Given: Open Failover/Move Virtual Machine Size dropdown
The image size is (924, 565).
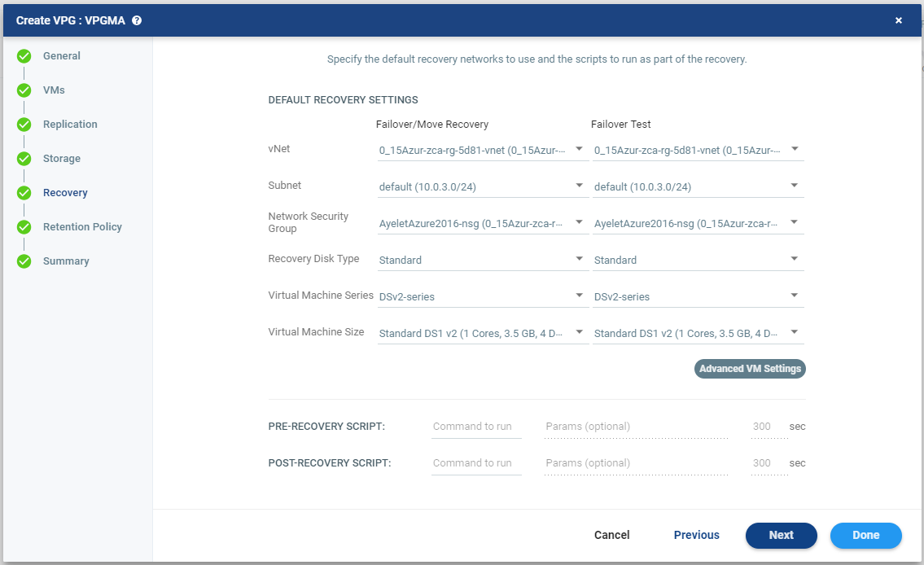Looking at the screenshot, I should tap(484, 333).
